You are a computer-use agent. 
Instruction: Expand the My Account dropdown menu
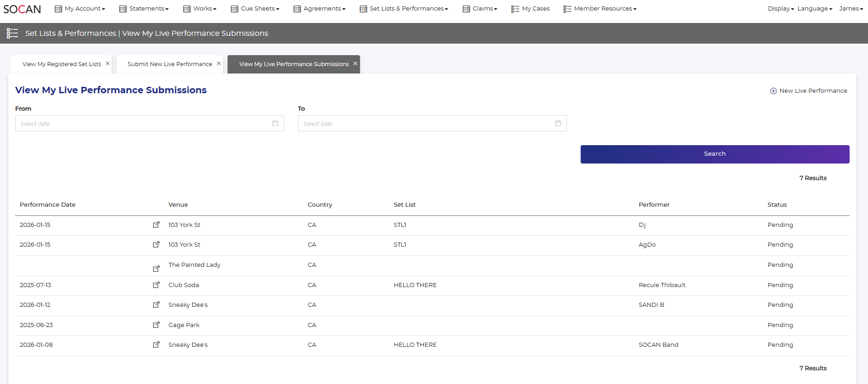(x=80, y=9)
